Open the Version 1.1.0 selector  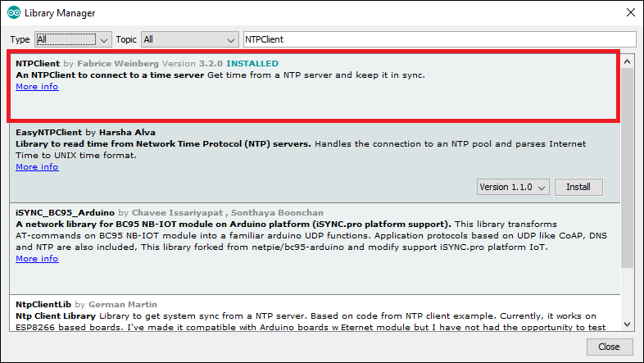[513, 188]
